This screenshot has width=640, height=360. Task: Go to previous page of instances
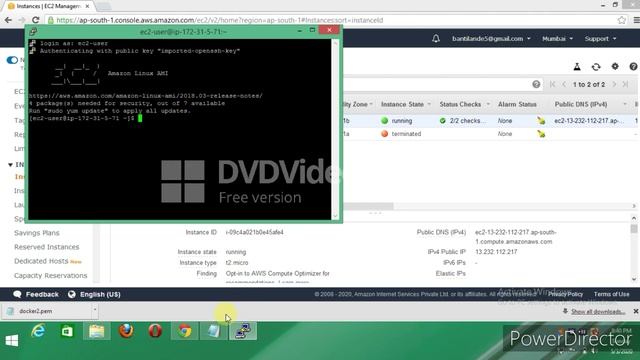click(x=564, y=84)
